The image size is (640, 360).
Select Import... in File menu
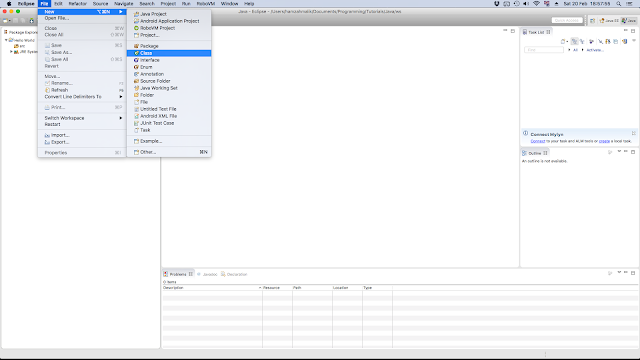click(x=82, y=135)
